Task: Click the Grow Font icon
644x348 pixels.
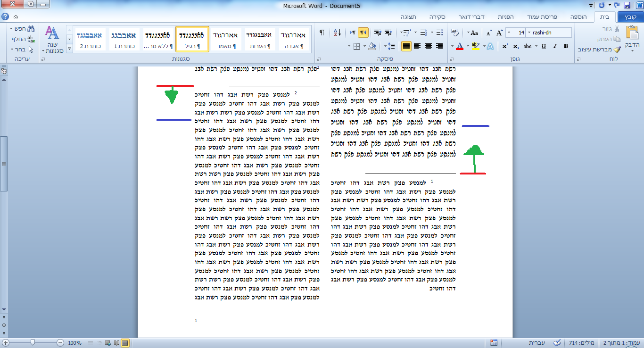Action: [499, 33]
